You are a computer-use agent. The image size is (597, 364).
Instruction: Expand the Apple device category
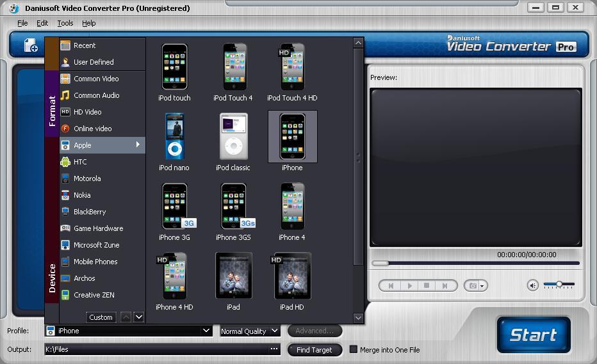[x=102, y=145]
